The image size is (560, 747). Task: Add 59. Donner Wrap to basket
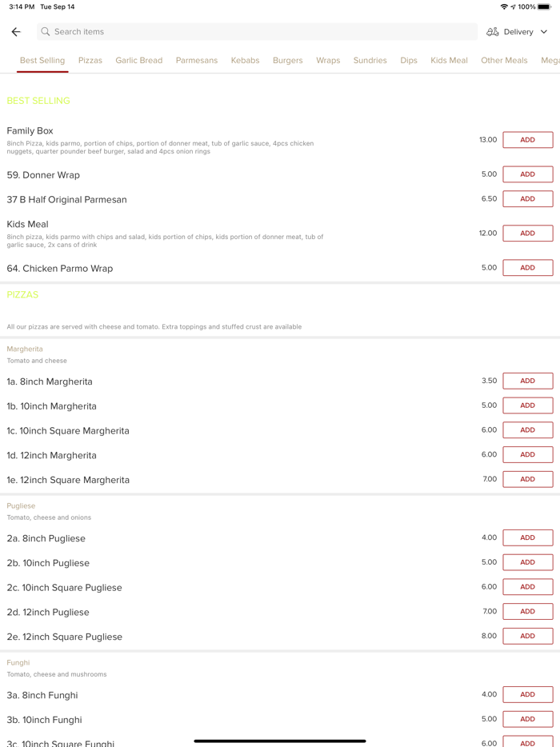tap(527, 174)
